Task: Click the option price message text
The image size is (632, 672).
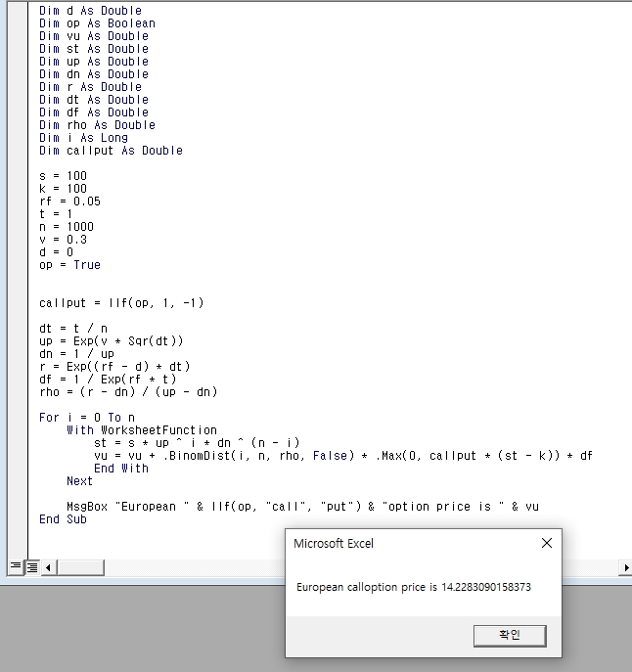Action: coord(414,586)
